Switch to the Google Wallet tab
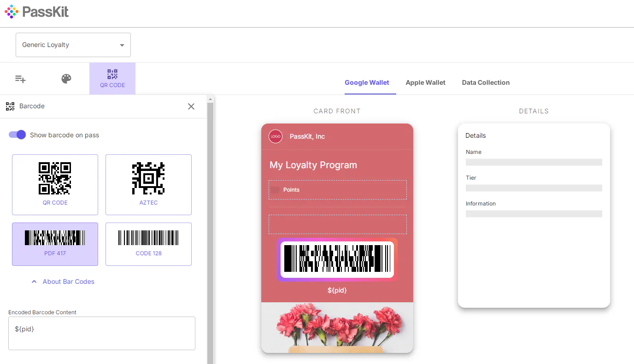This screenshot has width=634, height=364. pos(367,82)
